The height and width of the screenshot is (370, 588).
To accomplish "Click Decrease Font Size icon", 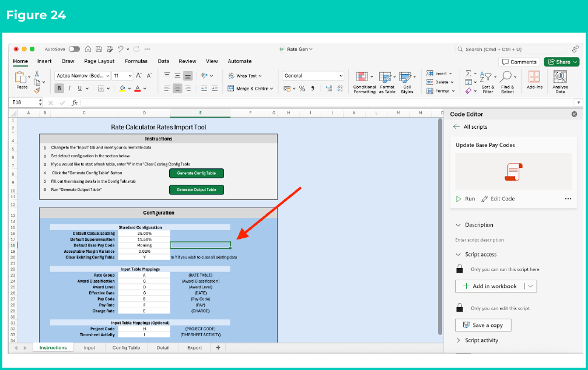I will click(149, 76).
